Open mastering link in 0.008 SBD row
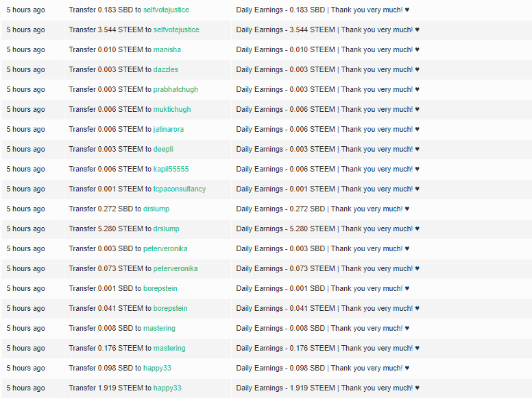Image resolution: width=532 pixels, height=398 pixels. [159, 329]
